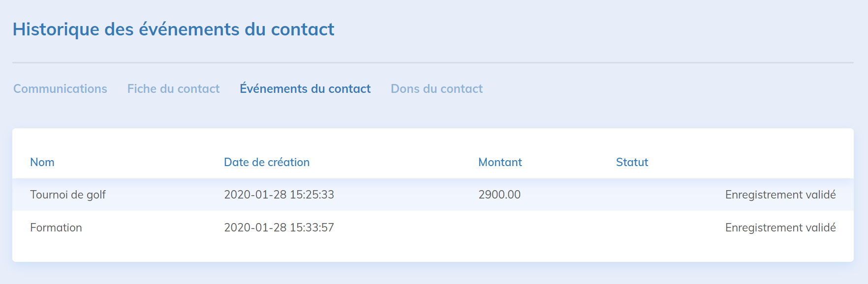Click the divider line below the page title
Screen dimensions: 868x284
pyautogui.click(x=433, y=63)
